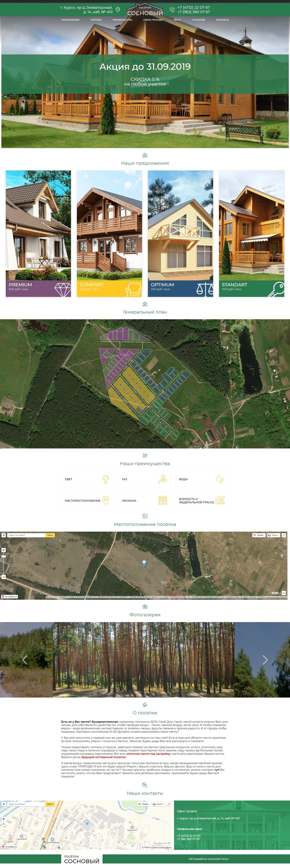Show previous photo in gallery
This screenshot has width=290, height=868.
(25, 660)
